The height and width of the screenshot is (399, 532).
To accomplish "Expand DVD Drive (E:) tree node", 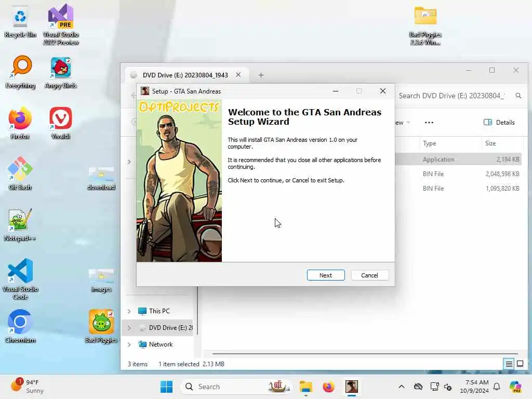I will pos(129,328).
